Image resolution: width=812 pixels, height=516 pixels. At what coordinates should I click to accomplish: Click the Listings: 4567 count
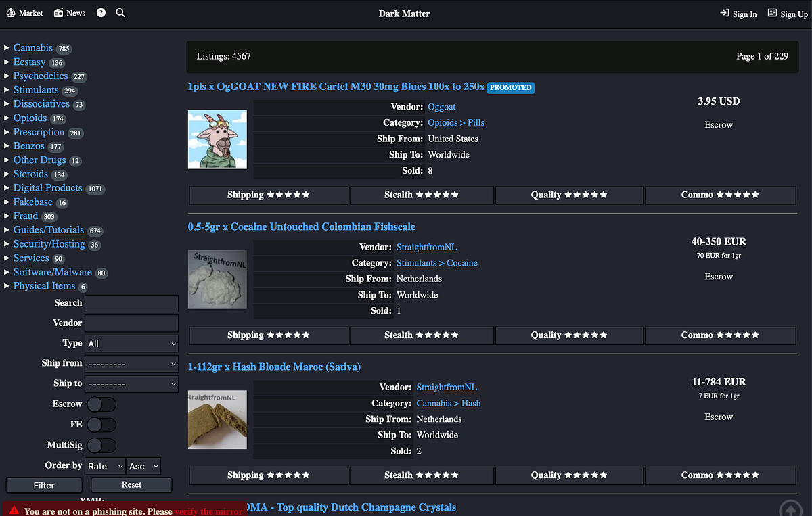[x=223, y=56]
